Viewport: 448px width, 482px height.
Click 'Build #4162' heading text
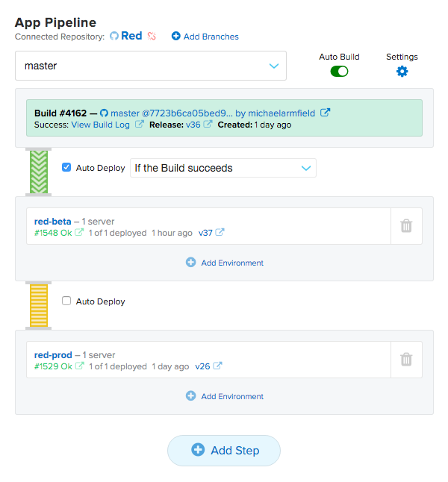60,113
